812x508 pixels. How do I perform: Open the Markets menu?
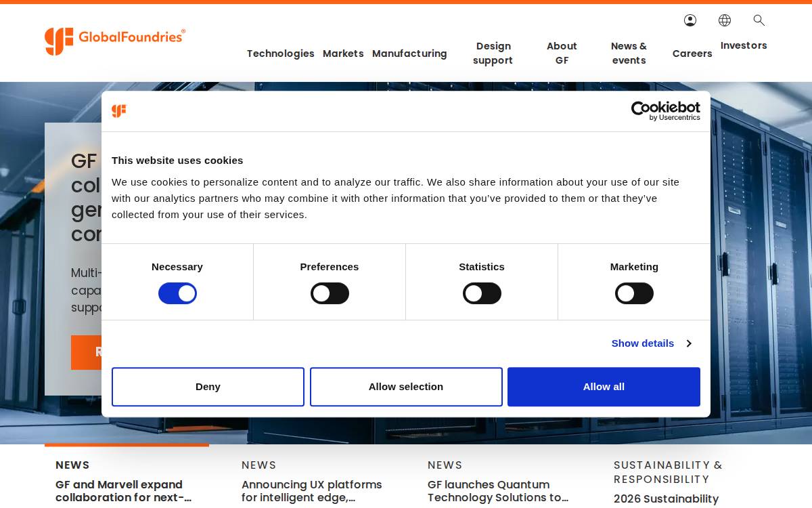[343, 54]
